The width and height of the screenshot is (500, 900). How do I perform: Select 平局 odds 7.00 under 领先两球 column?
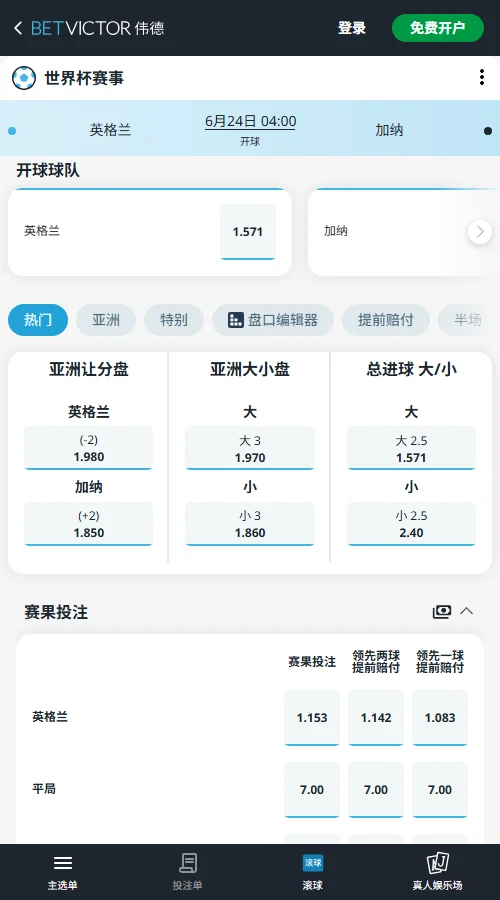[x=376, y=790]
